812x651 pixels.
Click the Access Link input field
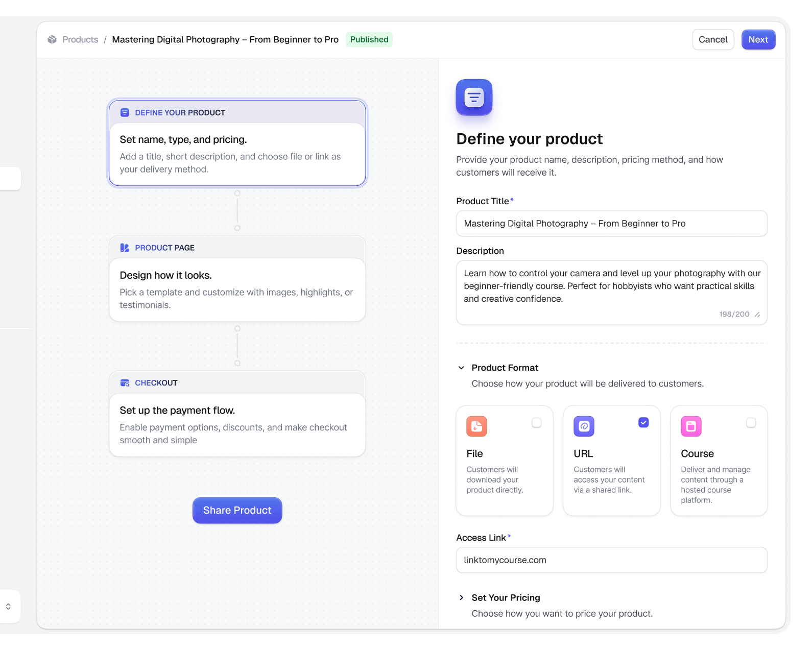click(612, 560)
